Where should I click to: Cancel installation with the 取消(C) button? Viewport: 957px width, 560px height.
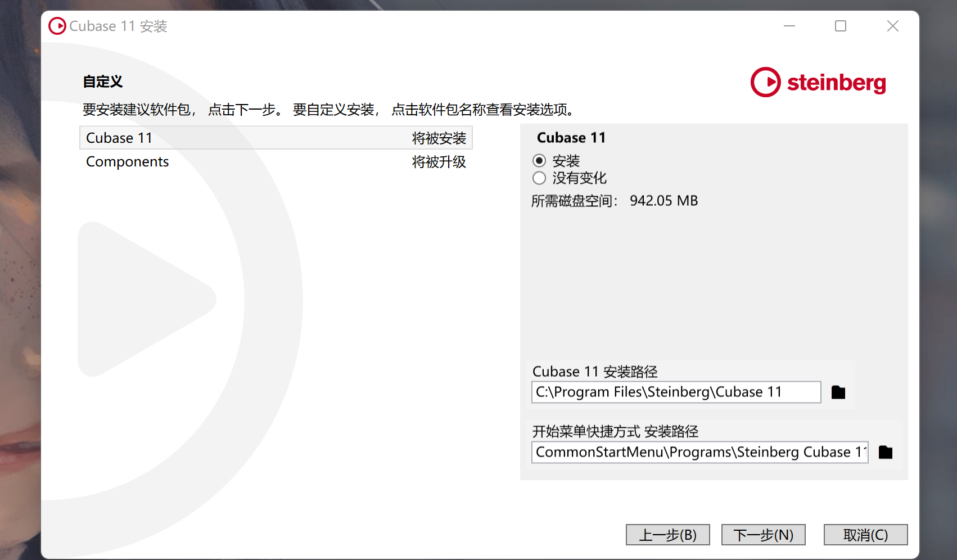(x=865, y=535)
